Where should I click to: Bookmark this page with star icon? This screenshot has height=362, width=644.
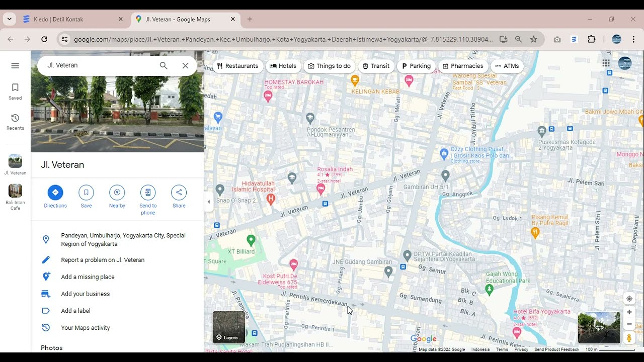(x=534, y=39)
